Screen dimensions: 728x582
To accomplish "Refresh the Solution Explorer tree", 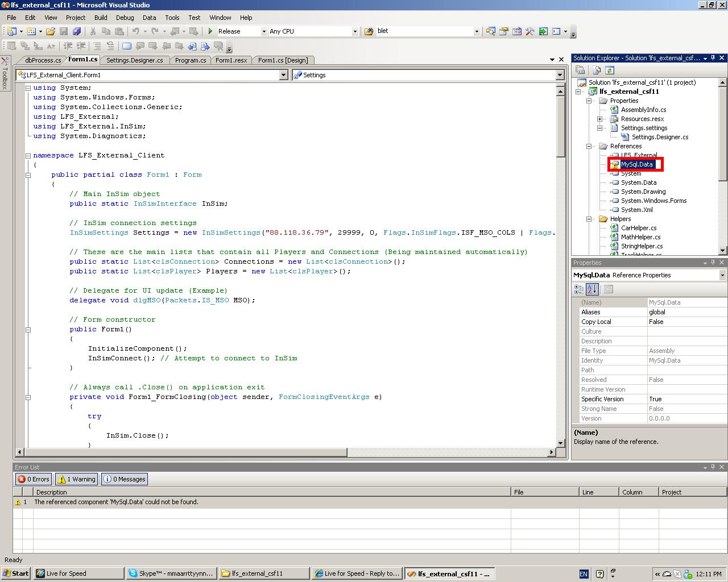I will point(610,70).
